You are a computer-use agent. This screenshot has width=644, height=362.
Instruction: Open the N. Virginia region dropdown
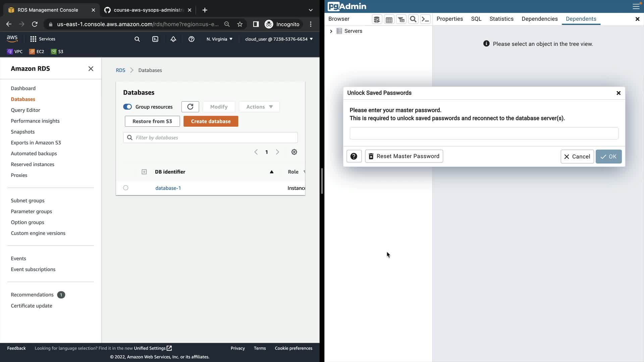pos(219,39)
